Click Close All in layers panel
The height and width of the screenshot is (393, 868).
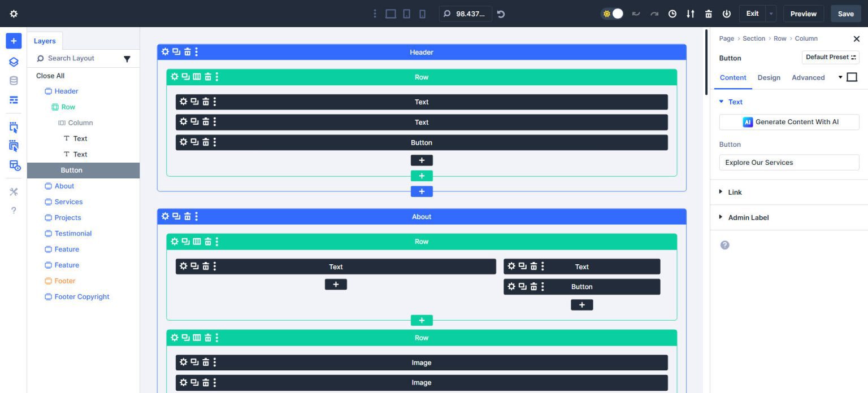pos(50,76)
